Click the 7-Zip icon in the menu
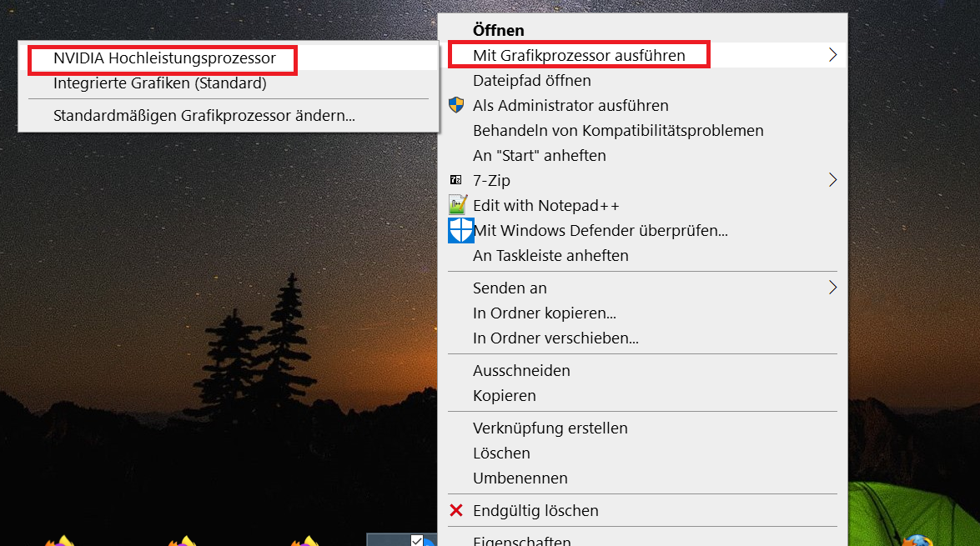 click(455, 180)
